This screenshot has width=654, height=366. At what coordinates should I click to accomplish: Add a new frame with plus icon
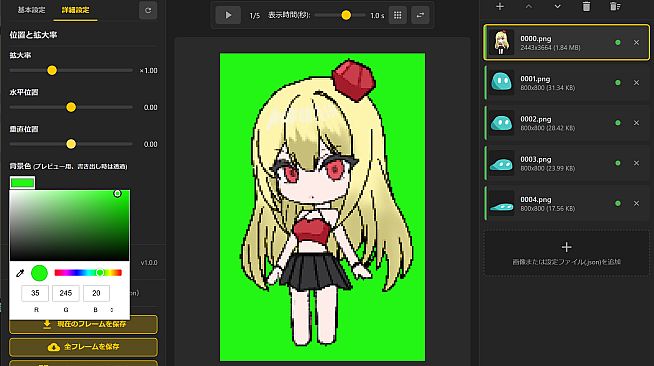click(x=500, y=6)
